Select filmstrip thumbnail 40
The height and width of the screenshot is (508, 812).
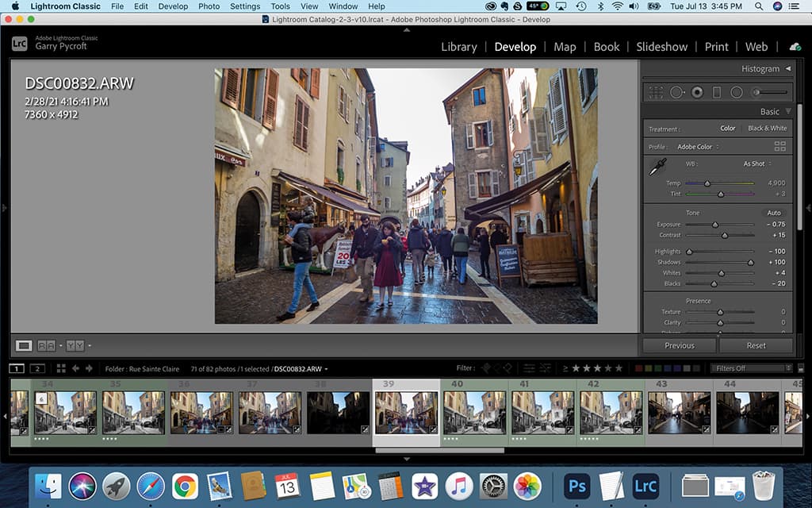coord(474,413)
